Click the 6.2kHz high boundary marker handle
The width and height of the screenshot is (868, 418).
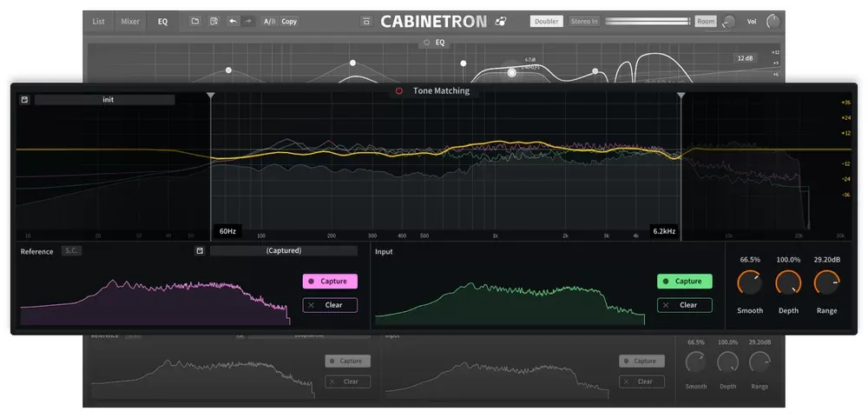[x=681, y=96]
